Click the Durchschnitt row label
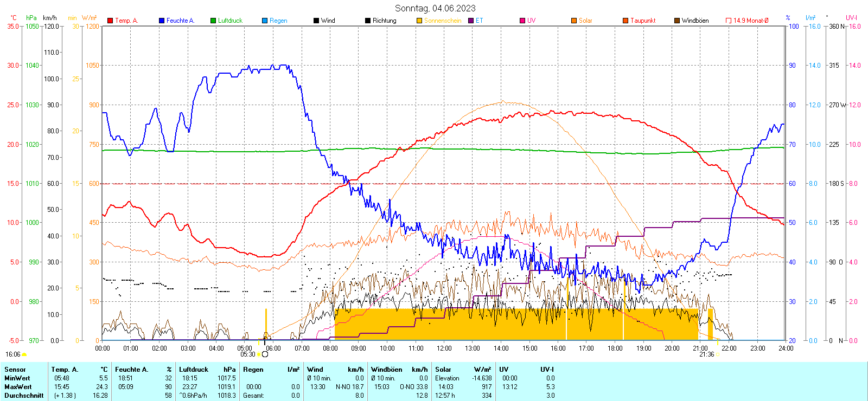Image resolution: width=868 pixels, height=401 pixels. (24, 396)
